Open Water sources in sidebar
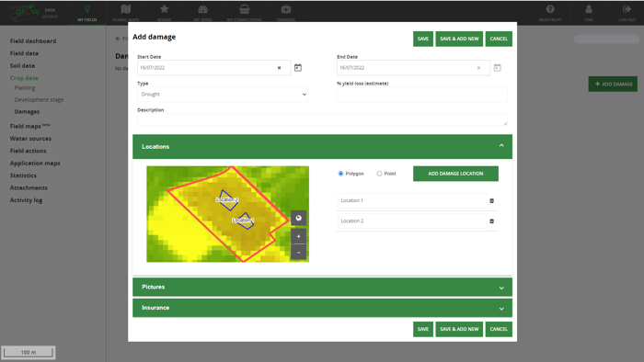Viewport: 644px width, 362px height. click(30, 139)
